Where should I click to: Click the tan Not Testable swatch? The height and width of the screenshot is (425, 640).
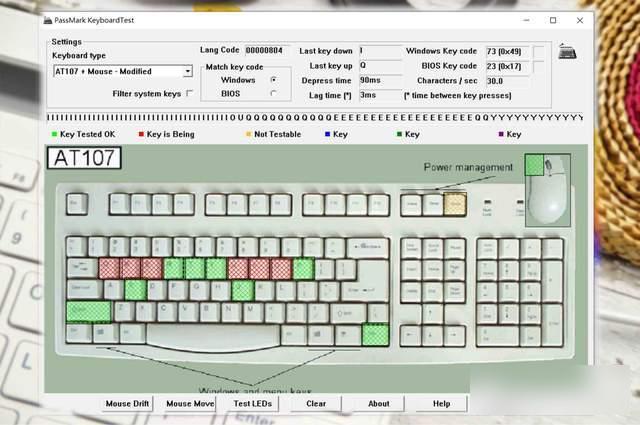coord(249,134)
